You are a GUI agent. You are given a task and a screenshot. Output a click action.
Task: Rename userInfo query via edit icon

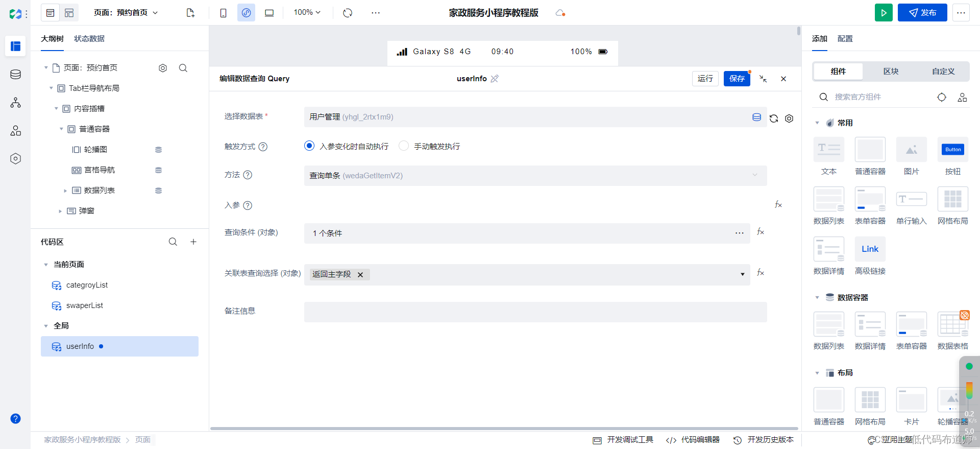point(495,79)
